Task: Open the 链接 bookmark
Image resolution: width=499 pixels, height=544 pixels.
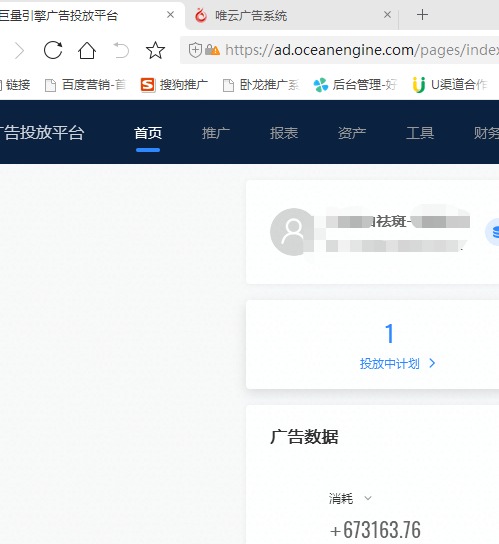Action: pos(16,85)
